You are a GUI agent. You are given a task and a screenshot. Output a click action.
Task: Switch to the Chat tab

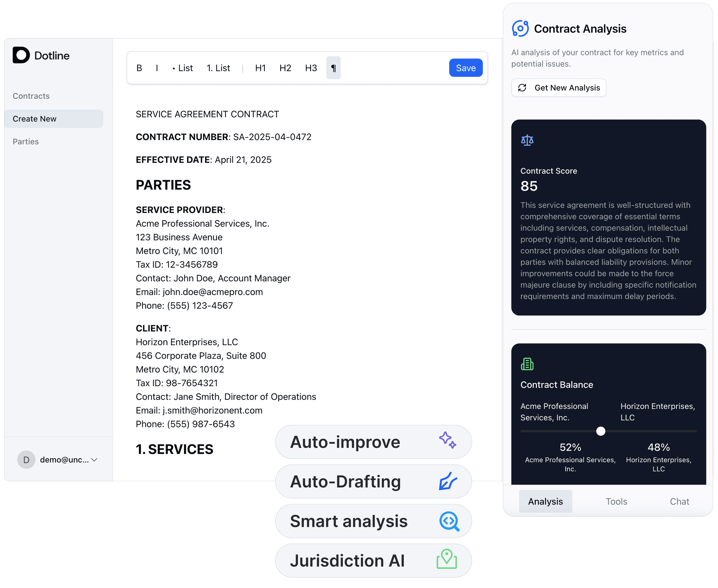click(679, 501)
